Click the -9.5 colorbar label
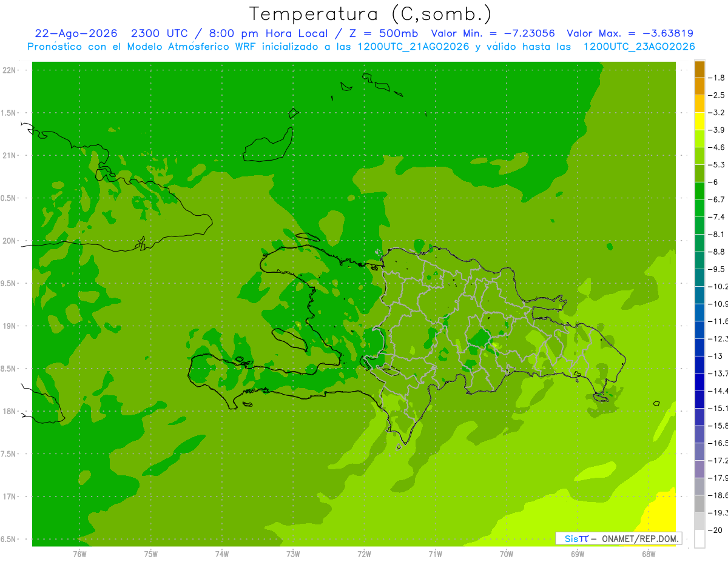Screen dimensions: 728x562 point(717,269)
